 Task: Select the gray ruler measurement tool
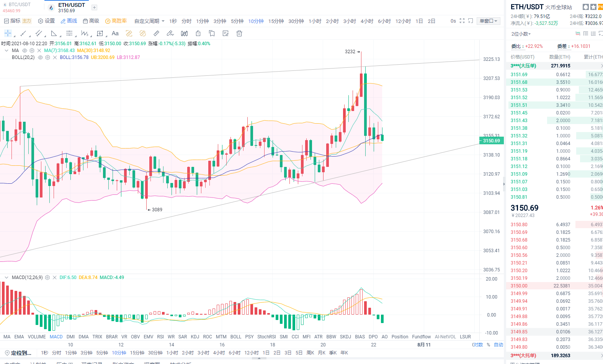point(156,33)
